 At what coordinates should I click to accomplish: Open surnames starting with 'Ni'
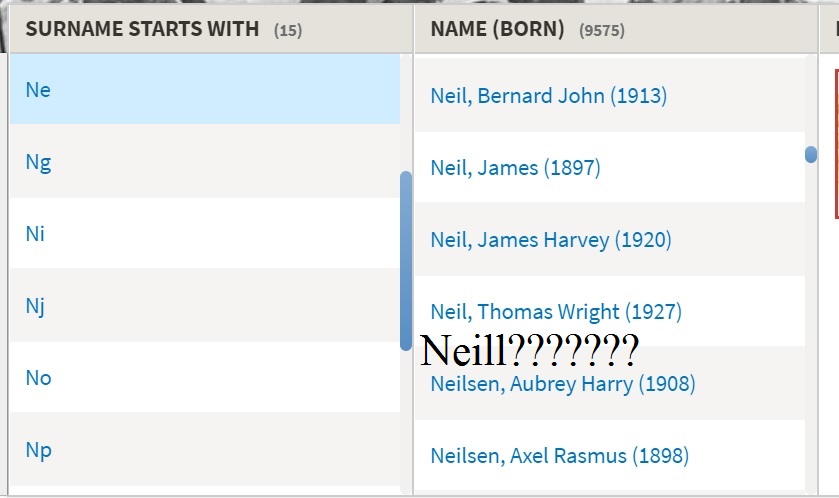[x=36, y=234]
